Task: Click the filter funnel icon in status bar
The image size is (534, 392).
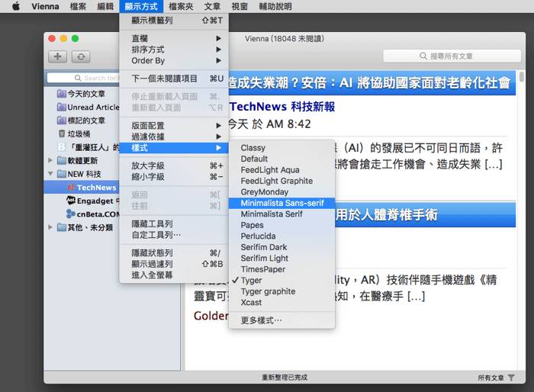Action: [511, 378]
